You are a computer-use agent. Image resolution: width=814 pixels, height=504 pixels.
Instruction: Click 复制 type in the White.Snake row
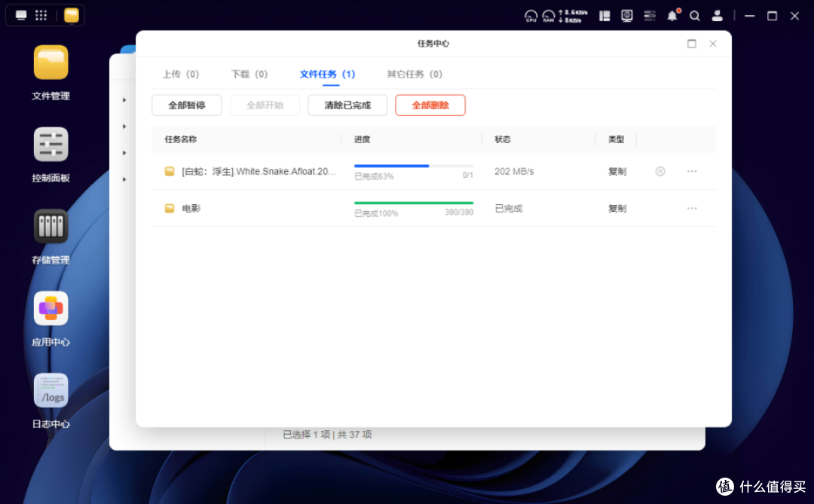(617, 171)
